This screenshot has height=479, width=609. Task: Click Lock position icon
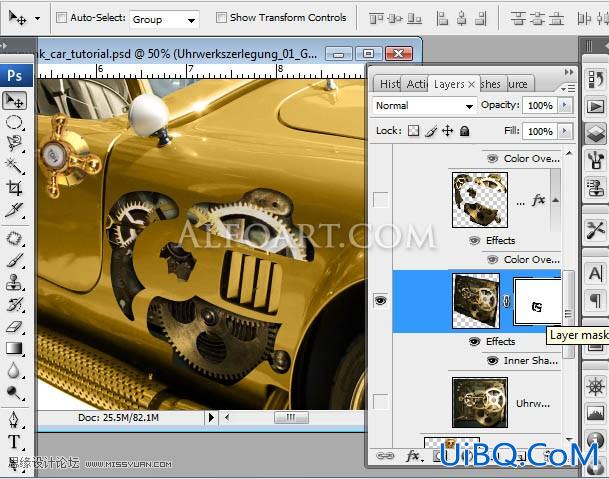click(x=448, y=131)
